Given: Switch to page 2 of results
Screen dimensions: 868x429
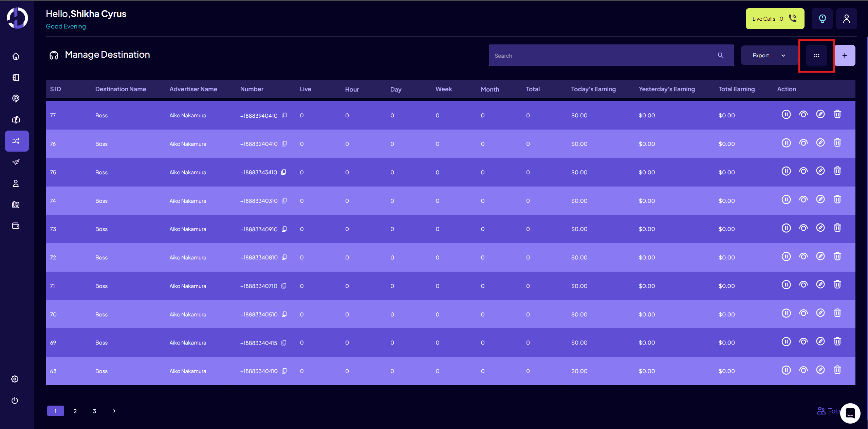Looking at the screenshot, I should coord(75,411).
